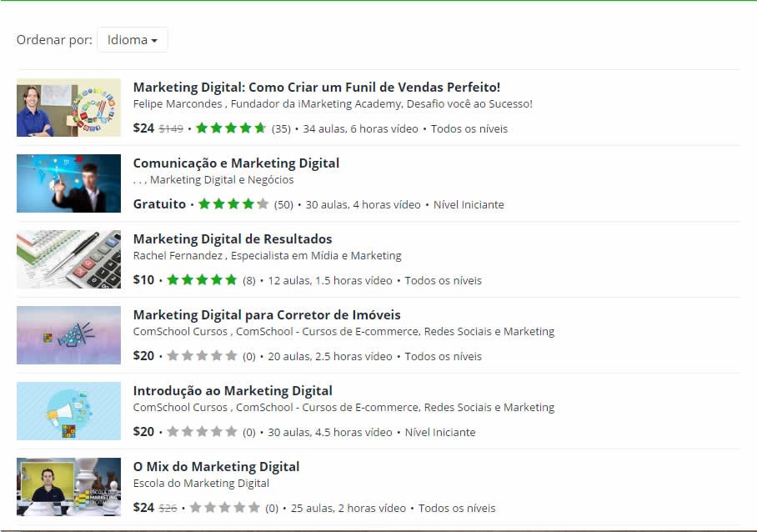757x532 pixels.
Task: Click Comunicação e Marketing Digital course thumbnail
Action: pyautogui.click(x=68, y=183)
